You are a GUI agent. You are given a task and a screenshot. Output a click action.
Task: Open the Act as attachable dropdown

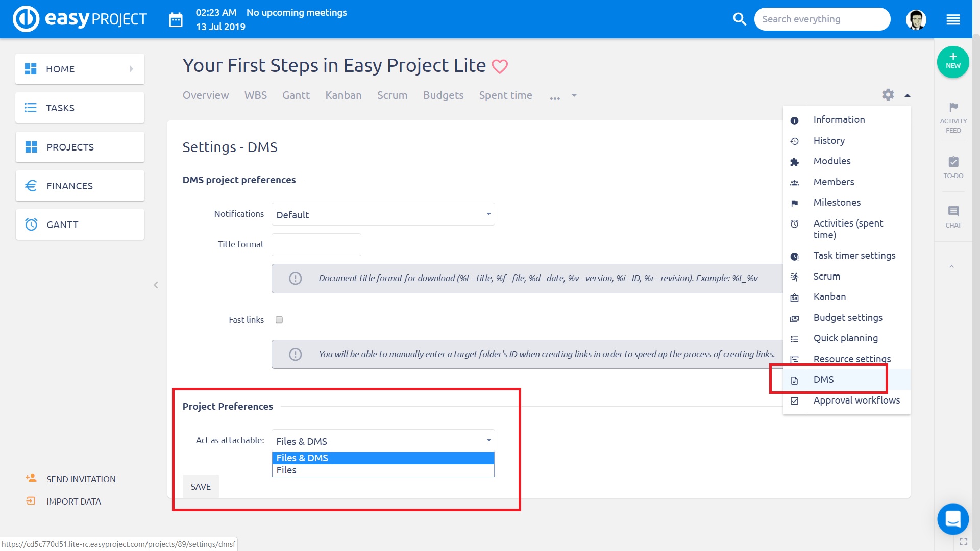pos(383,440)
